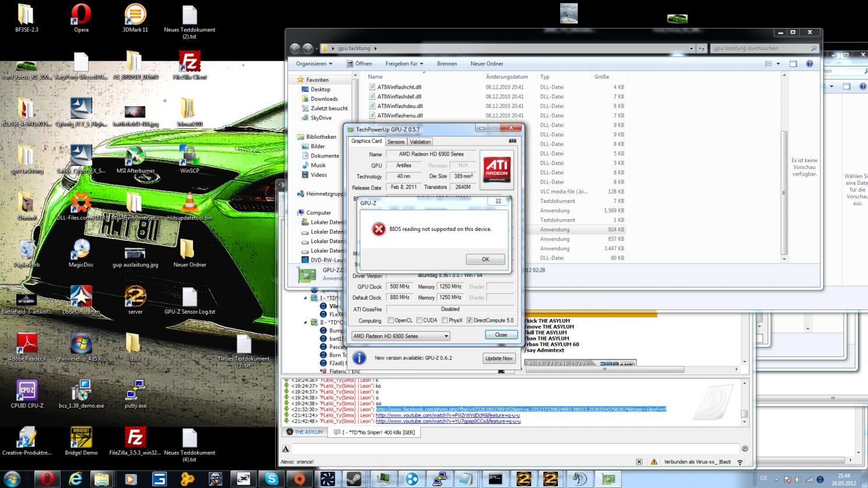Click the TeamSpeak chat message input field
This screenshot has height=488, width=868.
click(515, 448)
